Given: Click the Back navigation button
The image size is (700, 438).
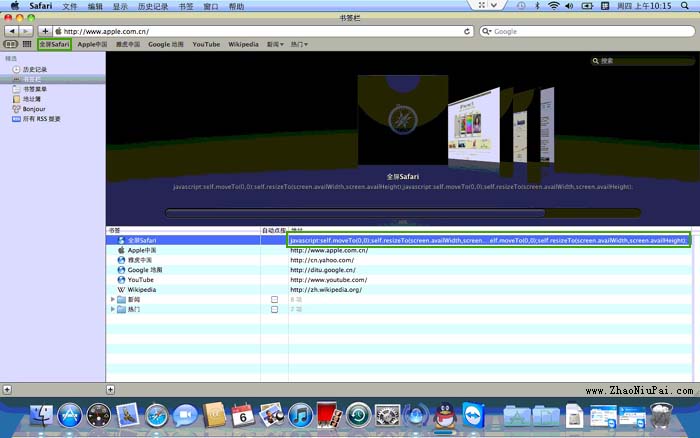Looking at the screenshot, I should (x=12, y=31).
